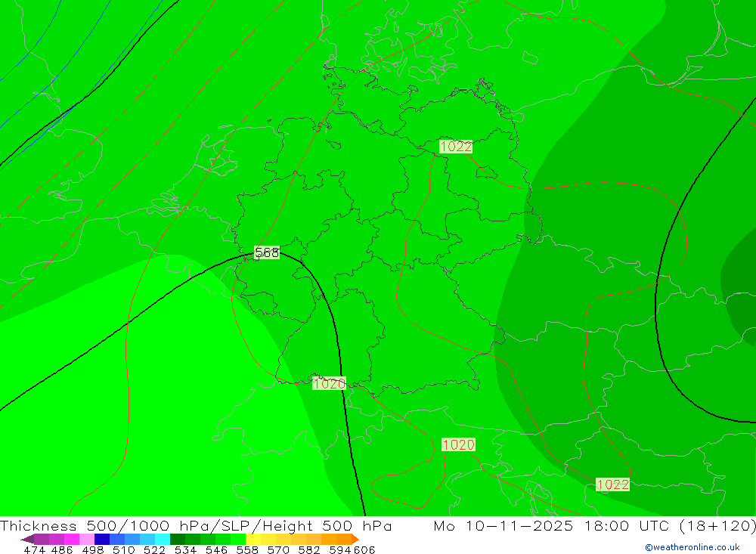Click the legend value 486
This screenshot has height=554, width=756.
tap(62, 549)
